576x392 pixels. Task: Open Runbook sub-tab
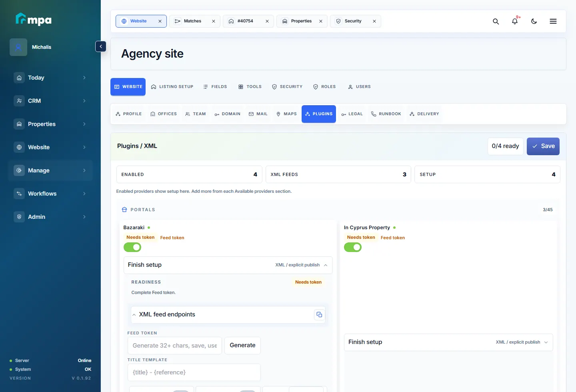[386, 114]
